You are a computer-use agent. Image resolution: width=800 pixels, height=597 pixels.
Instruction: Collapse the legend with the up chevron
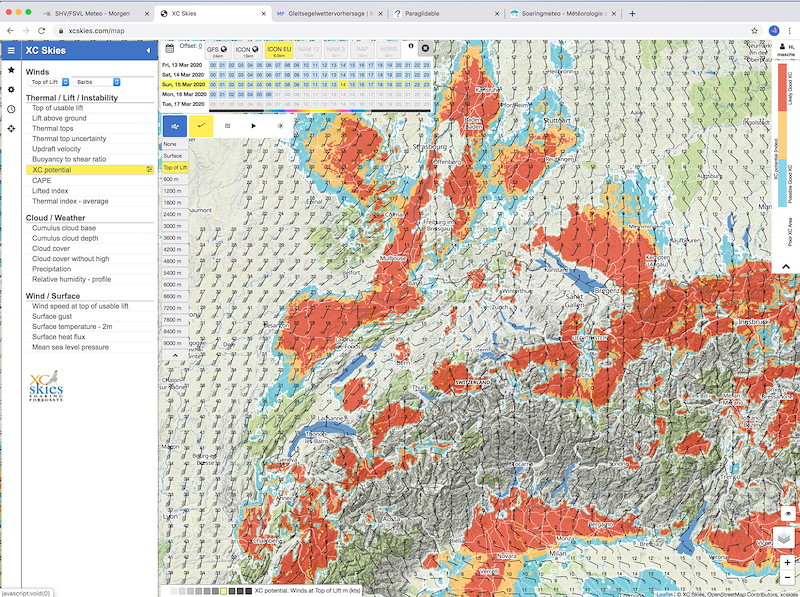[786, 266]
